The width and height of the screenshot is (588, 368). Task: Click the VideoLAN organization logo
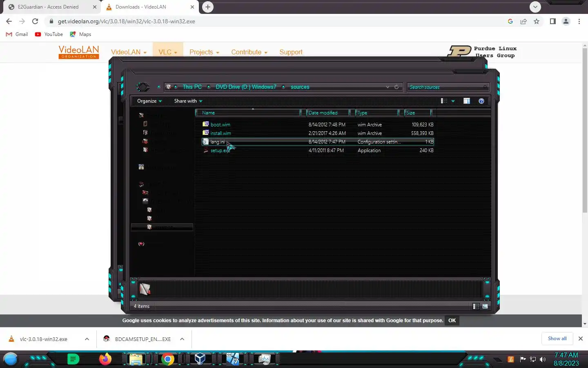point(79,52)
